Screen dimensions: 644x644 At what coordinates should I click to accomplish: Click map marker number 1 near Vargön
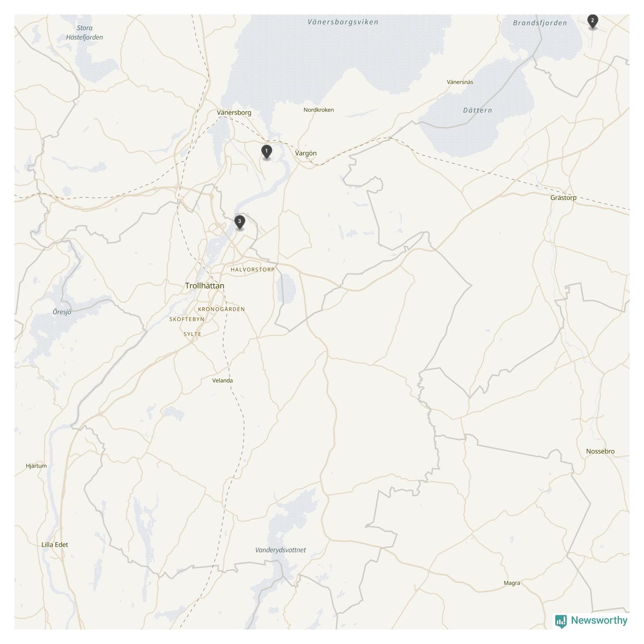(x=266, y=152)
